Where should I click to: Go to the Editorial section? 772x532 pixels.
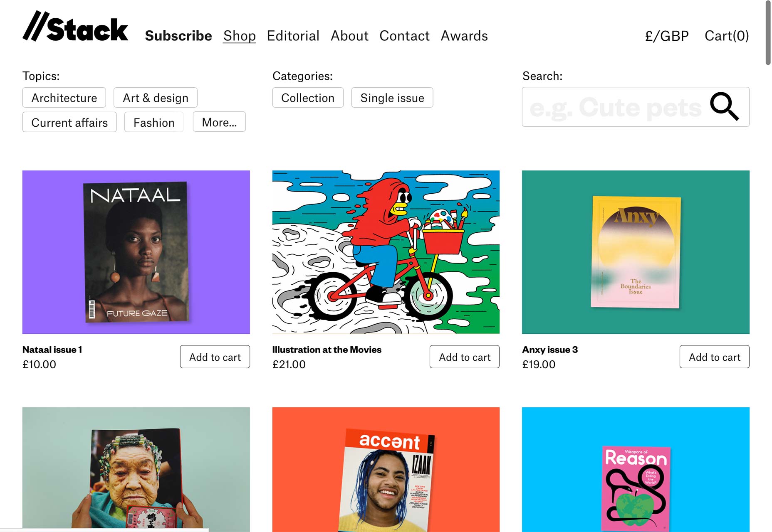coord(293,36)
